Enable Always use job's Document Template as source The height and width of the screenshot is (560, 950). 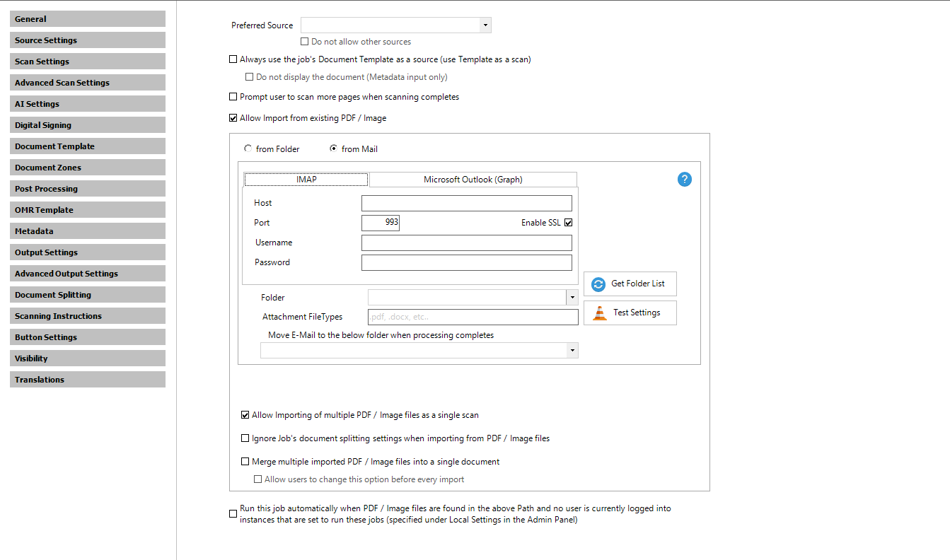233,59
